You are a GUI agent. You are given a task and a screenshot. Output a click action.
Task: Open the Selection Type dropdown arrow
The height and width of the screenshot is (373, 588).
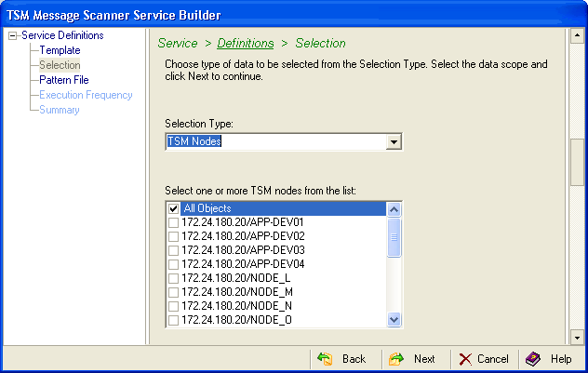[394, 141]
